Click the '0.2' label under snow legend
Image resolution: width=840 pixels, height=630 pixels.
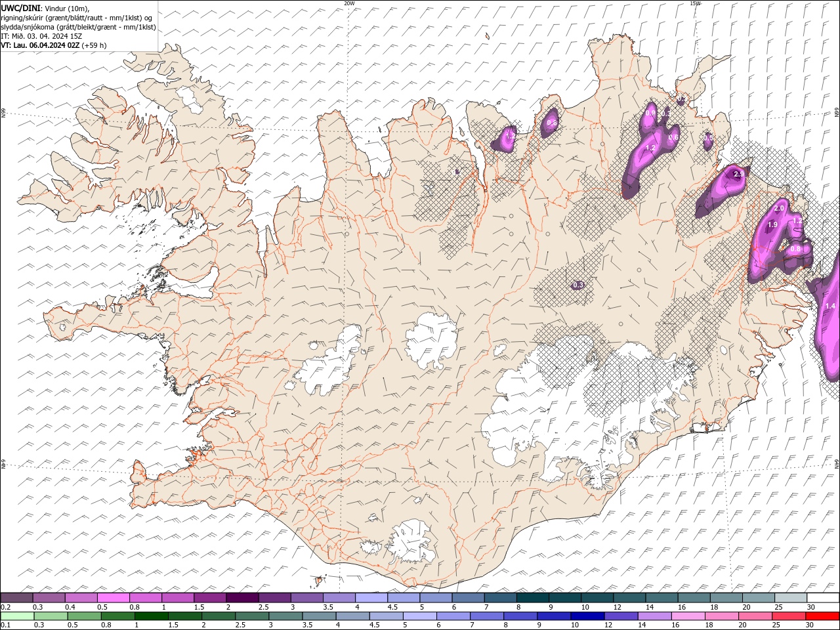5,606
